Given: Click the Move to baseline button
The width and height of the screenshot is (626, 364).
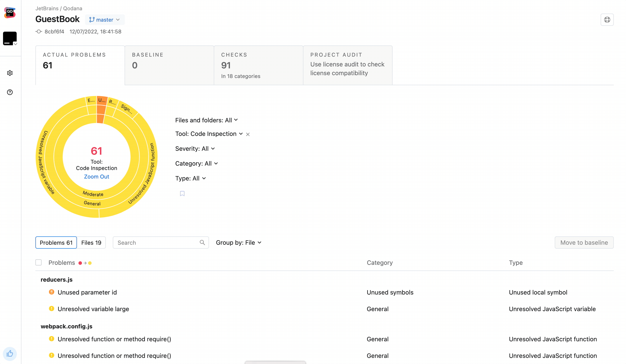Looking at the screenshot, I should click(x=584, y=243).
